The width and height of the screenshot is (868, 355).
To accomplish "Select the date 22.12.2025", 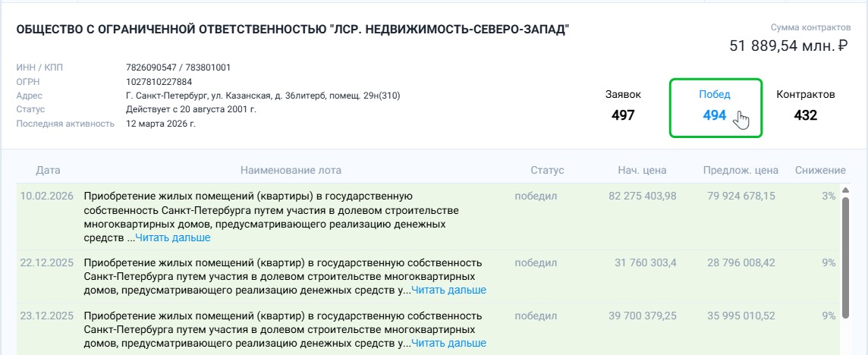I will [x=46, y=262].
